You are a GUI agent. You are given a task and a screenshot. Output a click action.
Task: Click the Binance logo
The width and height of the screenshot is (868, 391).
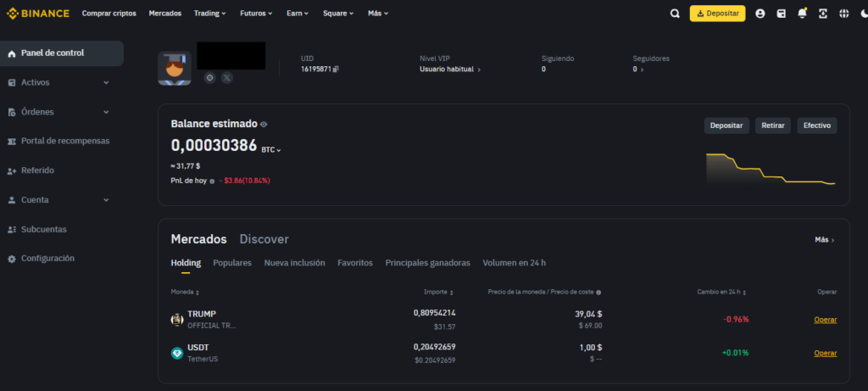pyautogui.click(x=38, y=14)
